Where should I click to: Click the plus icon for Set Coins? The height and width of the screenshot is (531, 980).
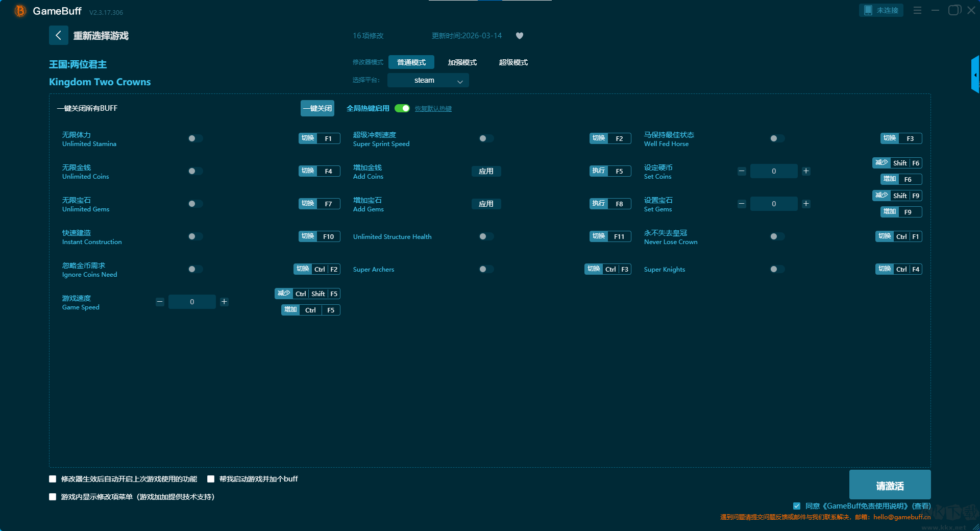(x=806, y=171)
